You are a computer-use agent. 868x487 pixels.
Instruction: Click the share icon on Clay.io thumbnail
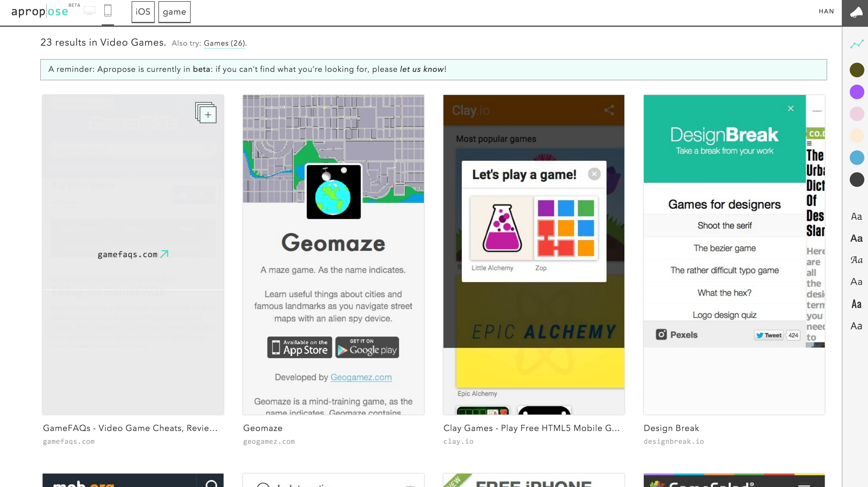pos(609,110)
